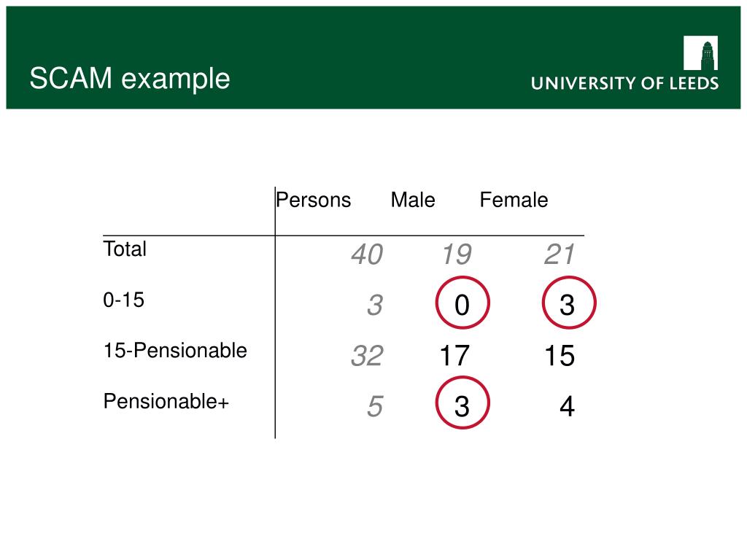Click the University of Leeds tower logo
747x560 pixels.
coord(700,52)
